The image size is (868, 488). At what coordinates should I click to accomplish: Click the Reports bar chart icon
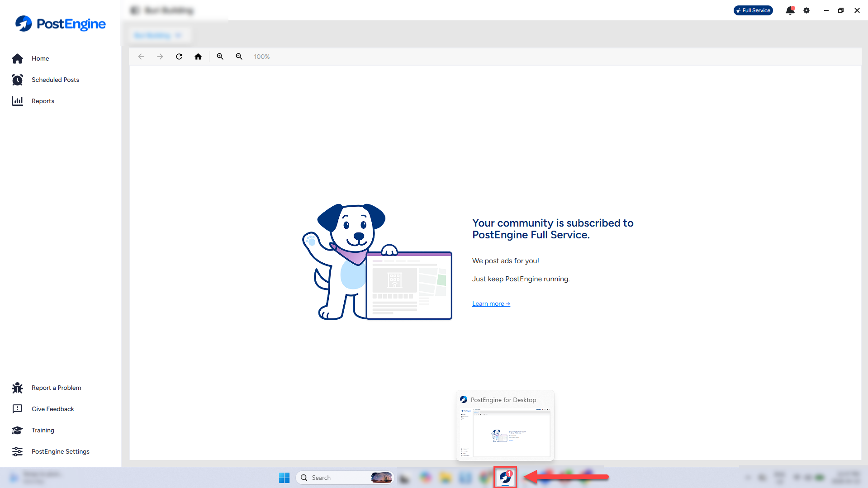(x=17, y=101)
